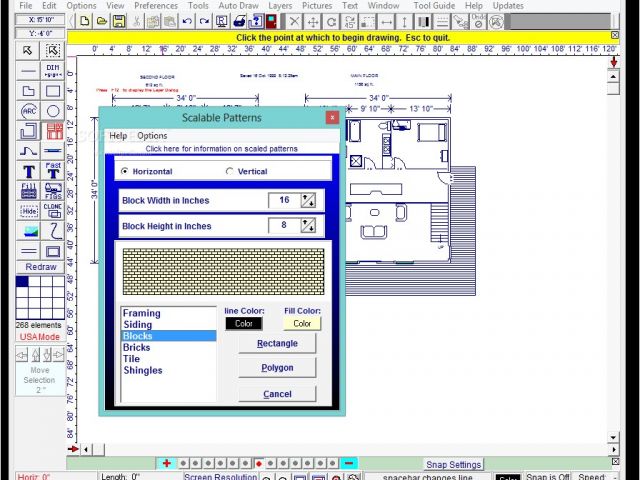640x480 pixels.
Task: Adjust the Block Height in Inches stepper
Action: click(x=308, y=226)
